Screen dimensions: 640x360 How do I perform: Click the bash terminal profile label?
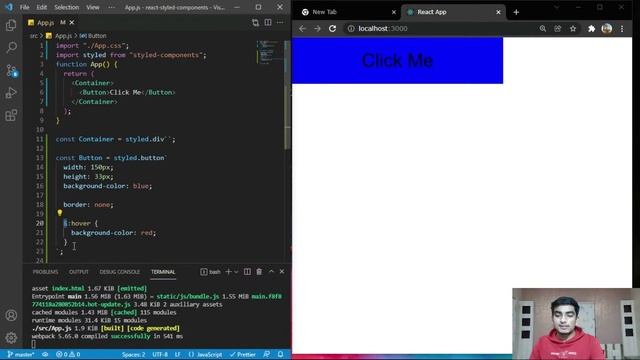211,272
